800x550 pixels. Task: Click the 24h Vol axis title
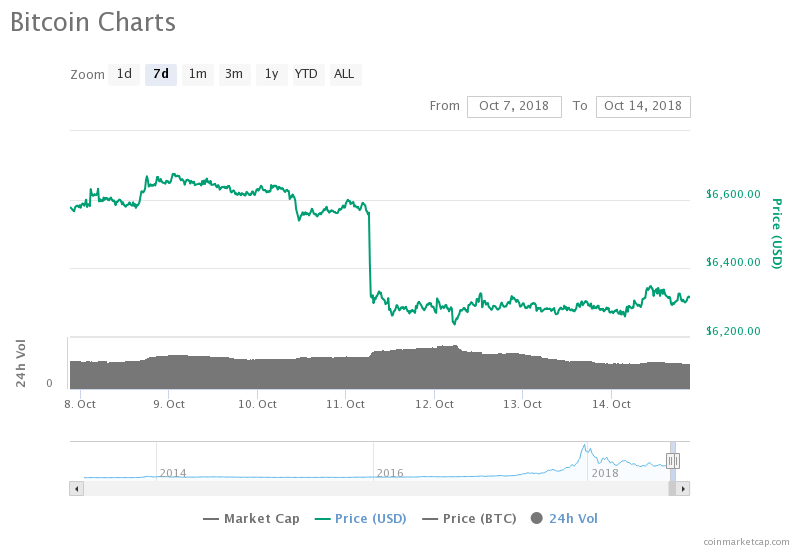point(20,363)
